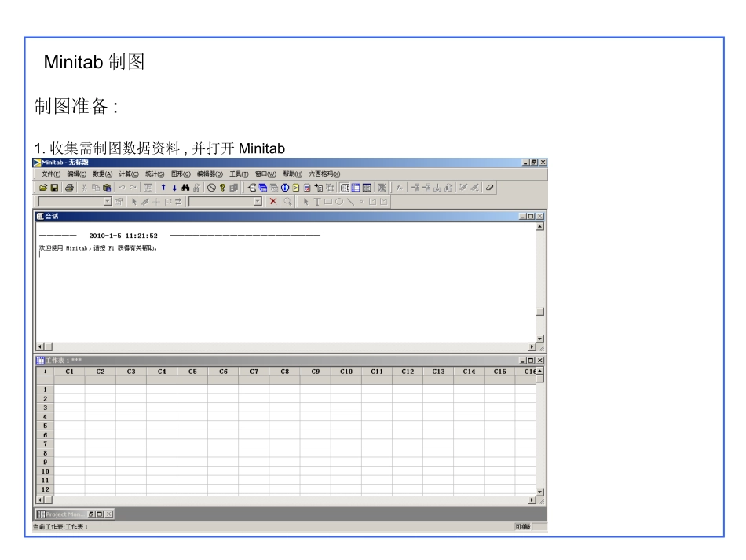Toggle worksheet data entry direction arrow
This screenshot has width=746, height=560.
45,372
